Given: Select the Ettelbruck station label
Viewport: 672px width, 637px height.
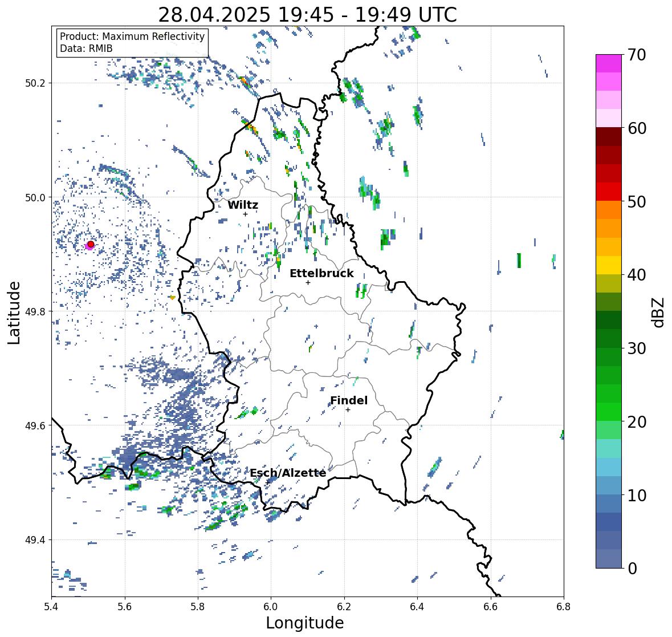Looking at the screenshot, I should tap(321, 273).
